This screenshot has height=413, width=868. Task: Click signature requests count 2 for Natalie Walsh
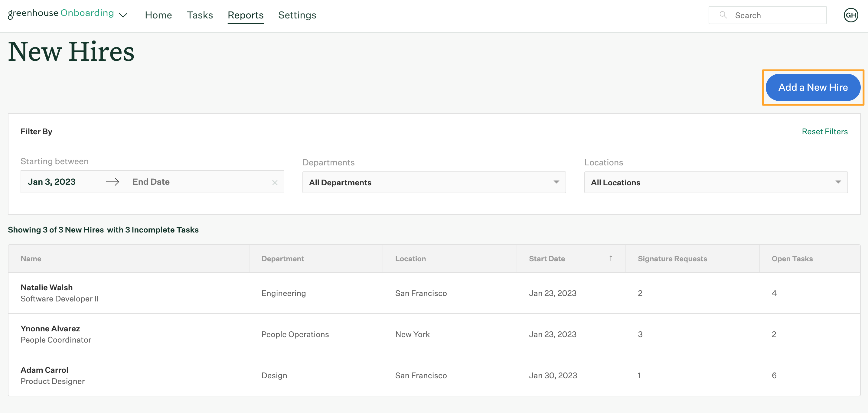640,293
